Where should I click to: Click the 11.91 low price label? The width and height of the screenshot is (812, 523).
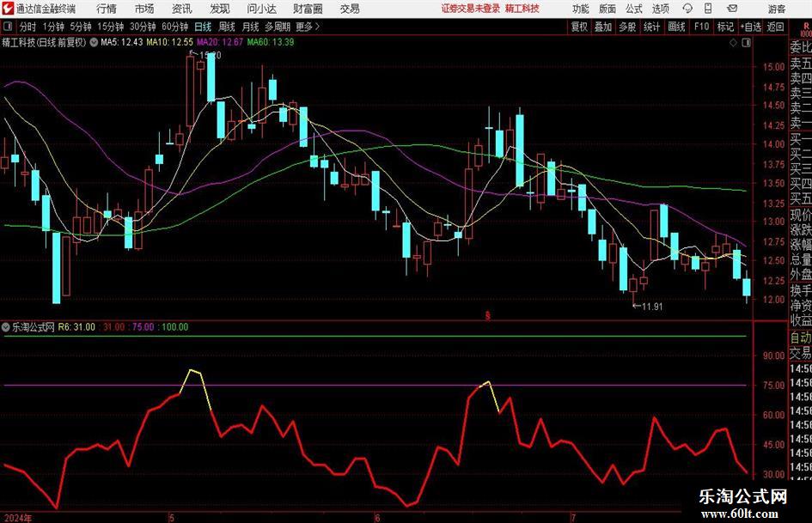tap(652, 306)
